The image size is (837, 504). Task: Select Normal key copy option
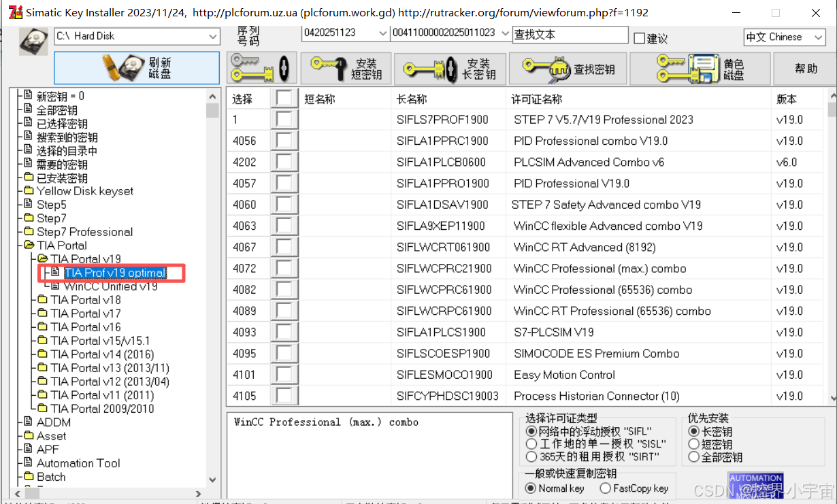[531, 488]
